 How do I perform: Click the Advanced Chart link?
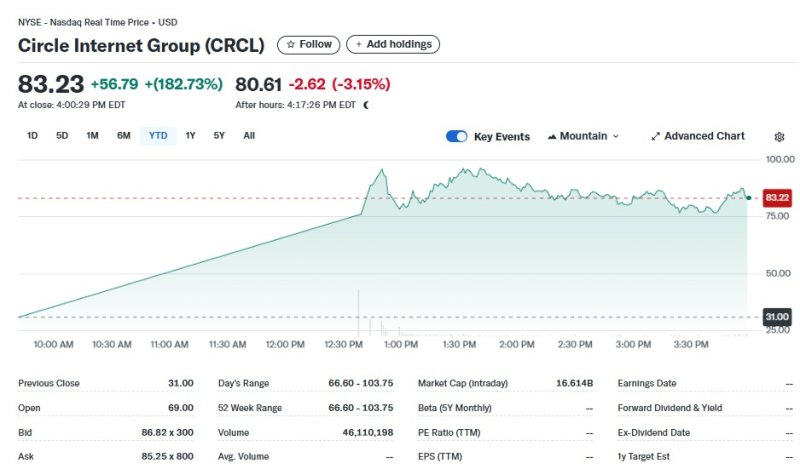pyautogui.click(x=704, y=136)
